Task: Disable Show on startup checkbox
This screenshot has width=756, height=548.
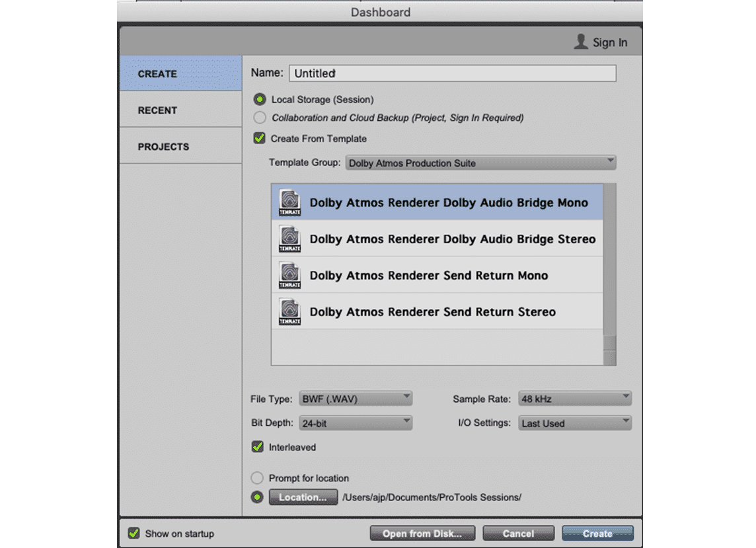Action: pyautogui.click(x=133, y=533)
